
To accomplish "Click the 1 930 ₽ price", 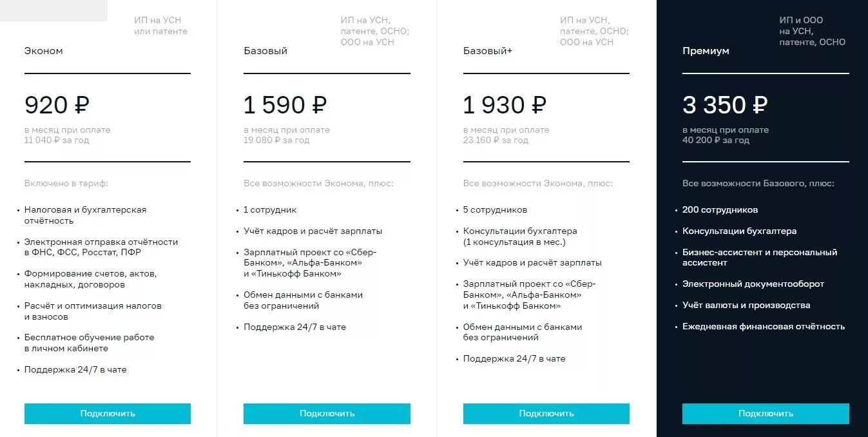I will (x=505, y=105).
